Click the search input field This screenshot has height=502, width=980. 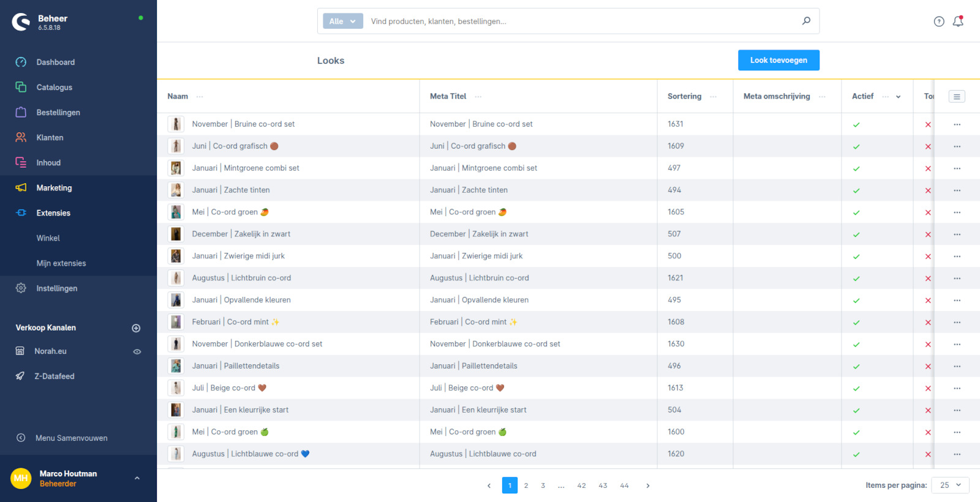click(582, 21)
